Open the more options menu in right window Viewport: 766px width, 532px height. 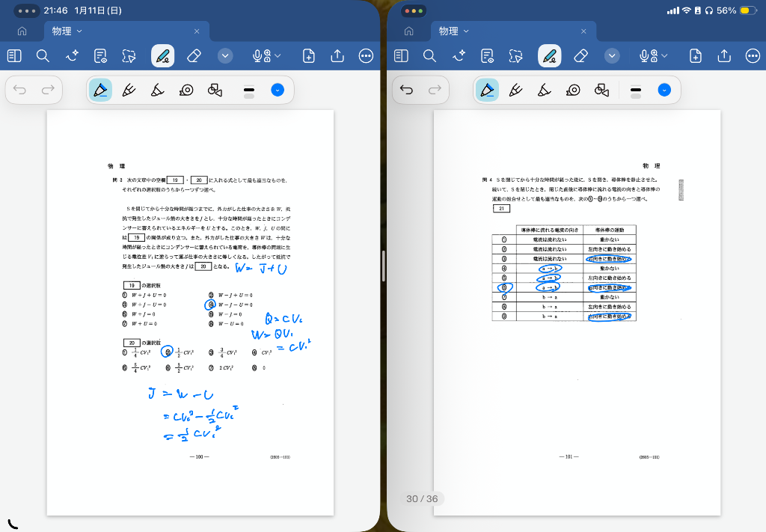pos(753,56)
